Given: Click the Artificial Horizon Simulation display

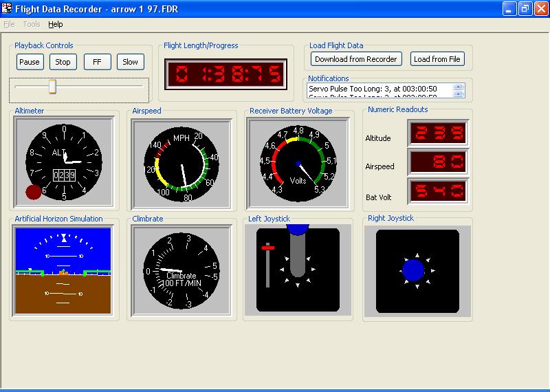Looking at the screenshot, I should click(x=63, y=270).
